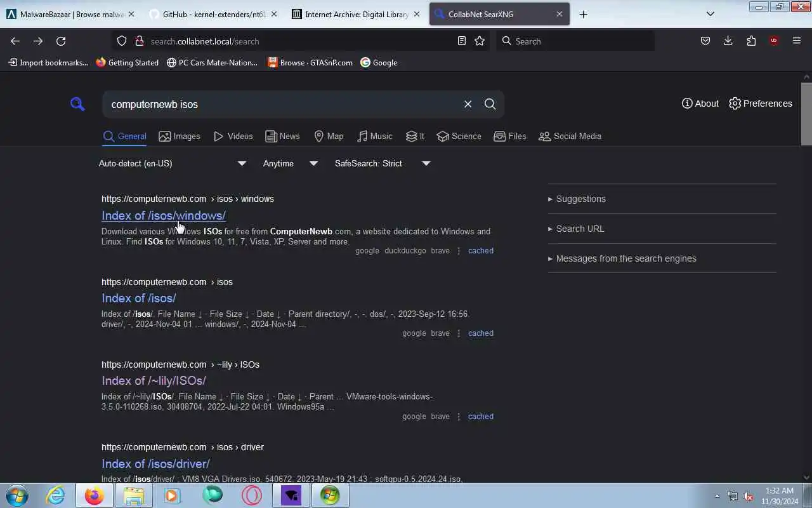Open the Downloads panel
812x508 pixels.
728,41
